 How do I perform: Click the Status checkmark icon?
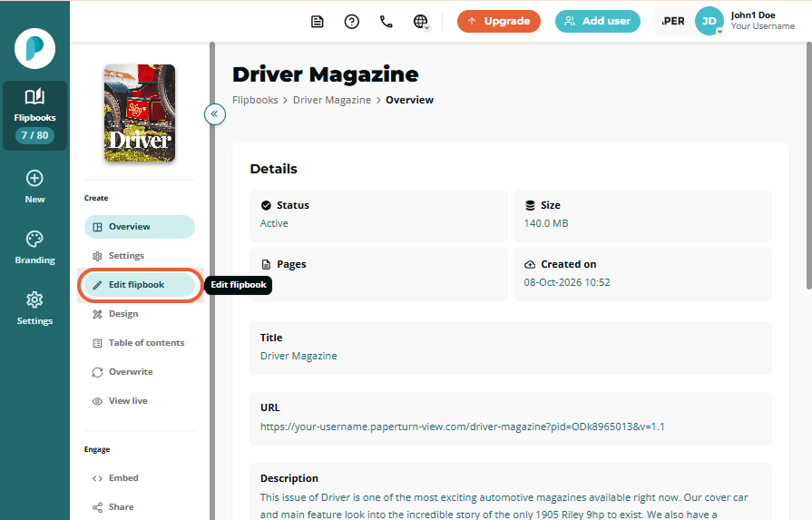[266, 206]
